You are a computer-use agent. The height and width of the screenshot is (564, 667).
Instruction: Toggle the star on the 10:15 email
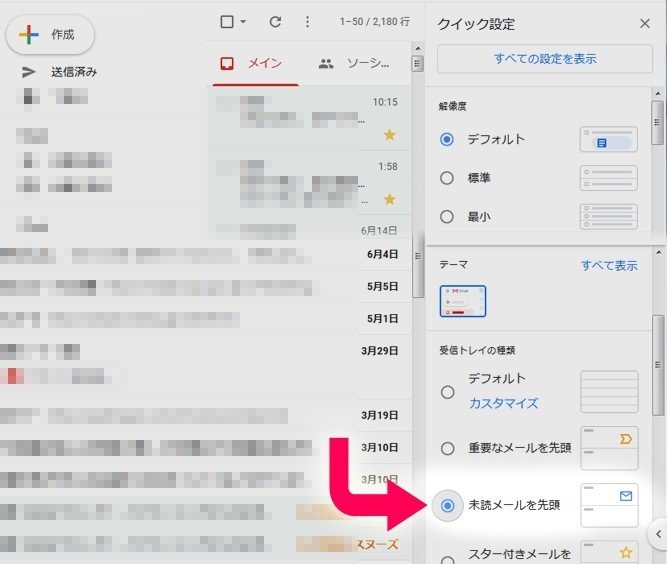click(389, 135)
